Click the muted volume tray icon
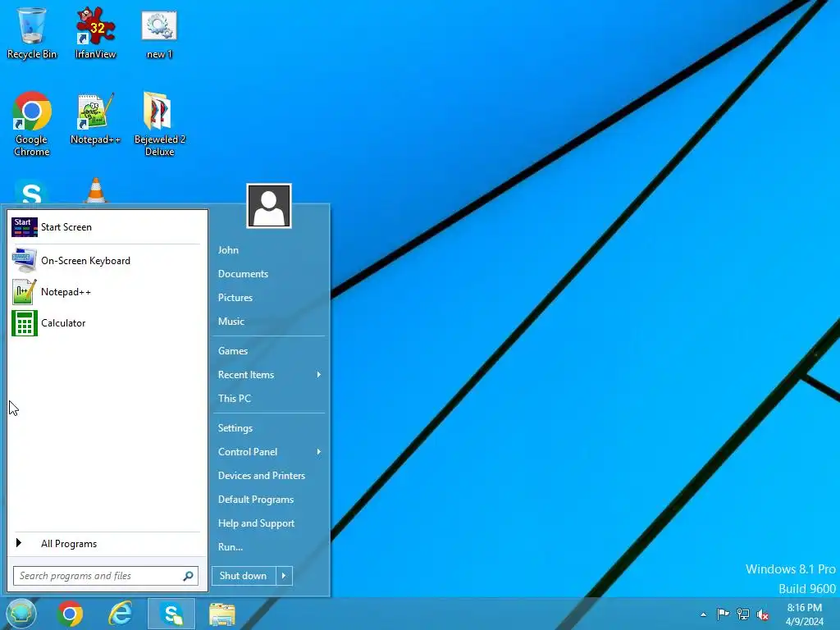Image resolution: width=840 pixels, height=630 pixels. 763,614
